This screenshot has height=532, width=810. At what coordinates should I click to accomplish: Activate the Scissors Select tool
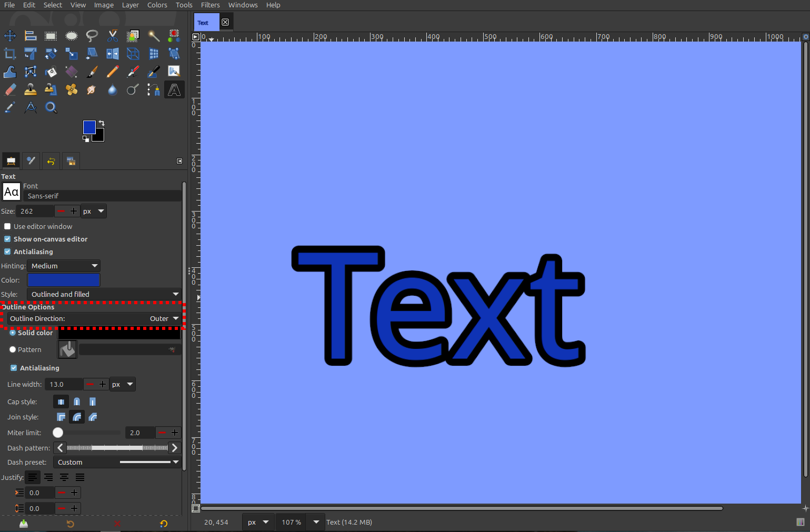click(112, 35)
